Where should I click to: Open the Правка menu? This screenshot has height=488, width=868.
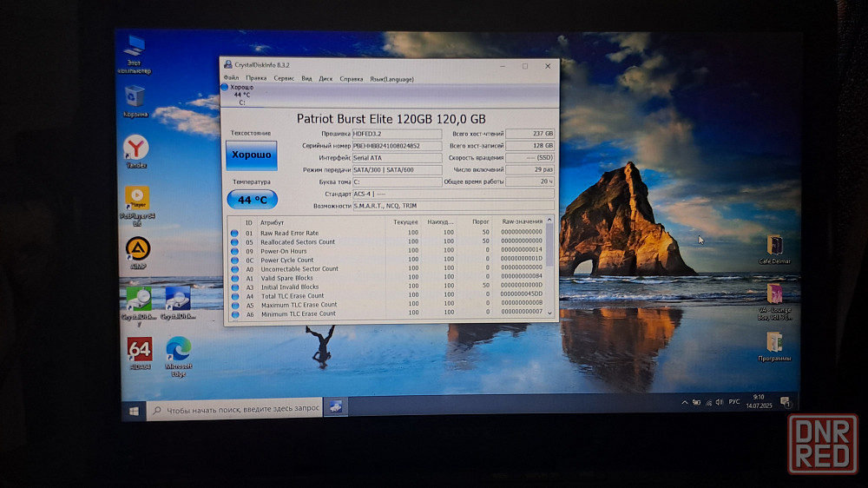coord(256,79)
